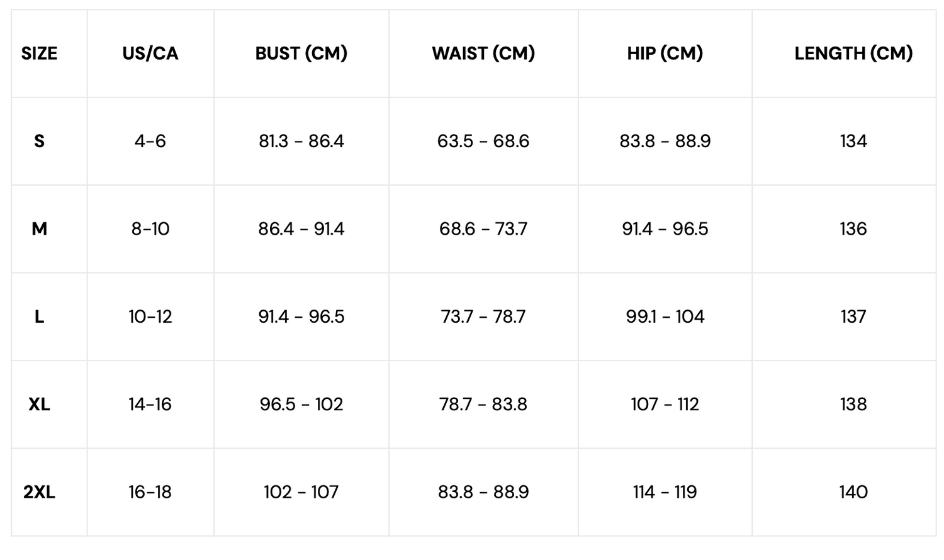
Task: Click the length value 140
Action: (853, 492)
